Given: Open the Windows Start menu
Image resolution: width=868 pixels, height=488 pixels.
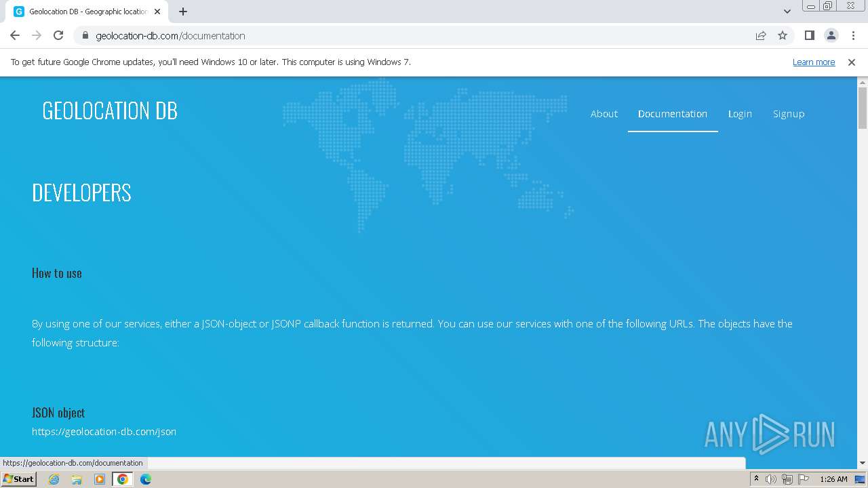Looking at the screenshot, I should [x=18, y=479].
